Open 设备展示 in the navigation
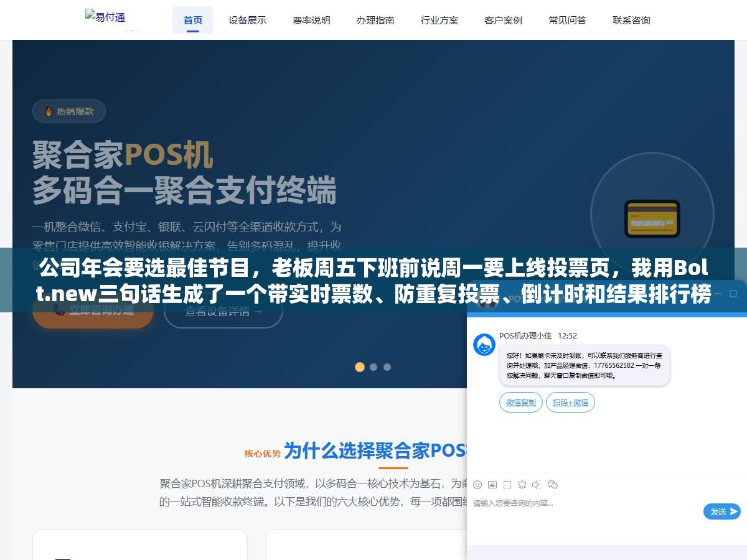This screenshot has width=747, height=560. coord(247,20)
